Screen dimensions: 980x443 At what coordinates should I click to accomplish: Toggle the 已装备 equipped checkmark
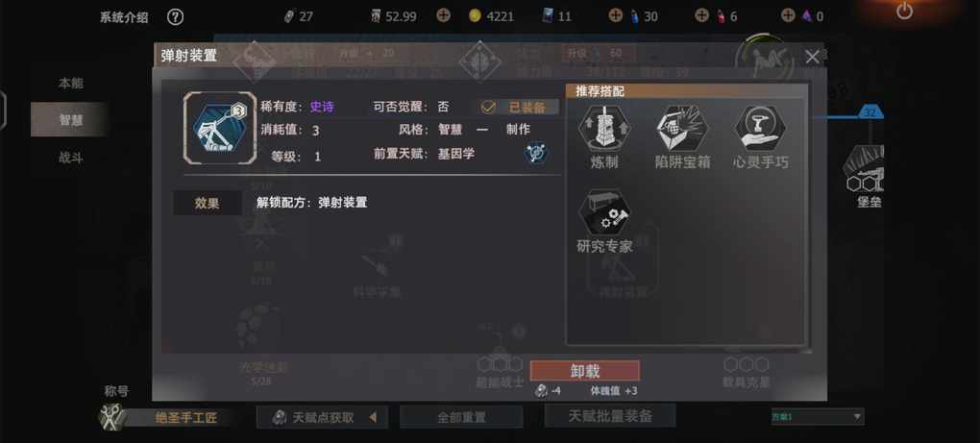pos(488,107)
